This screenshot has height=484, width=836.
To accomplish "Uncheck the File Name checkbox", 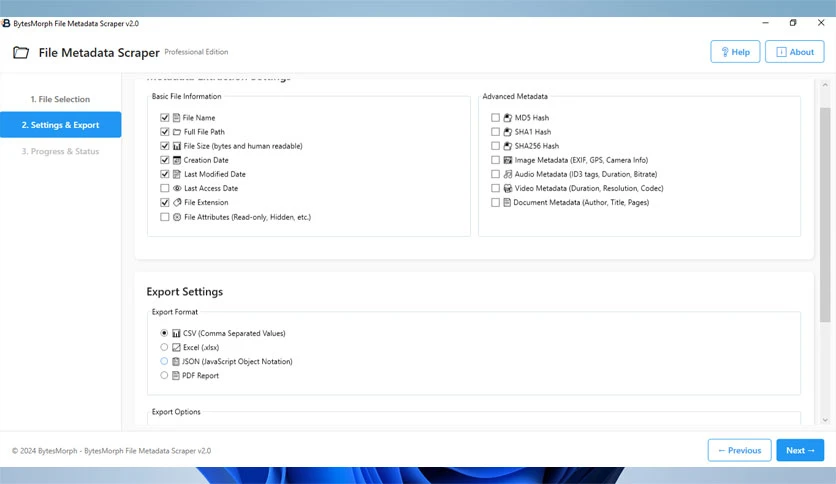I will pyautogui.click(x=165, y=117).
